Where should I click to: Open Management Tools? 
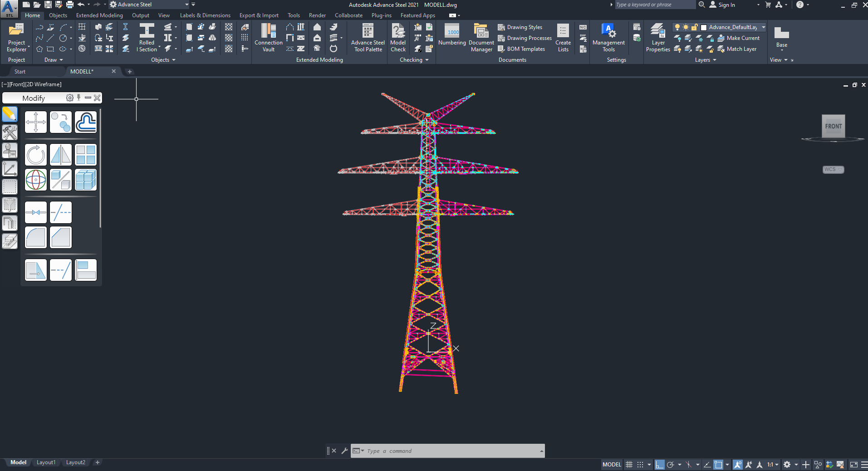(x=608, y=38)
